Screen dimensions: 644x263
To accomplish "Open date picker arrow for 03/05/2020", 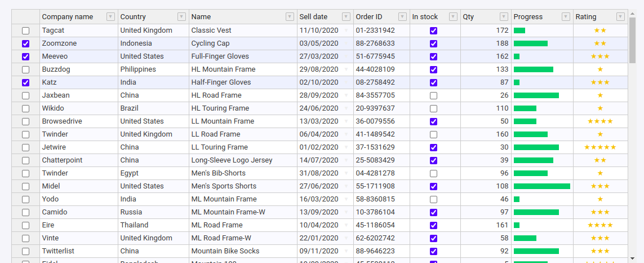I will [347, 43].
